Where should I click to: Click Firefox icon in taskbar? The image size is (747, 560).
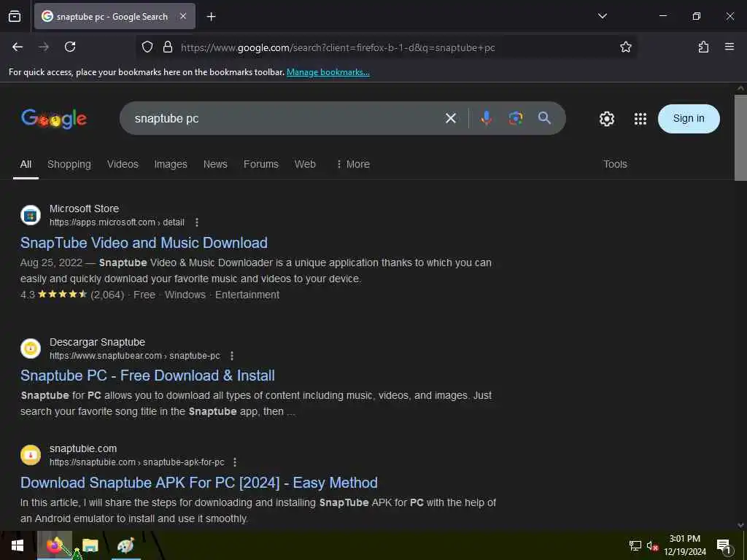54,545
